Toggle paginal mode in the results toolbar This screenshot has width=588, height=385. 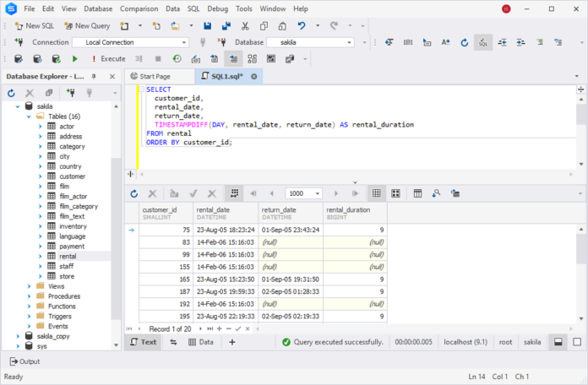tap(236, 193)
